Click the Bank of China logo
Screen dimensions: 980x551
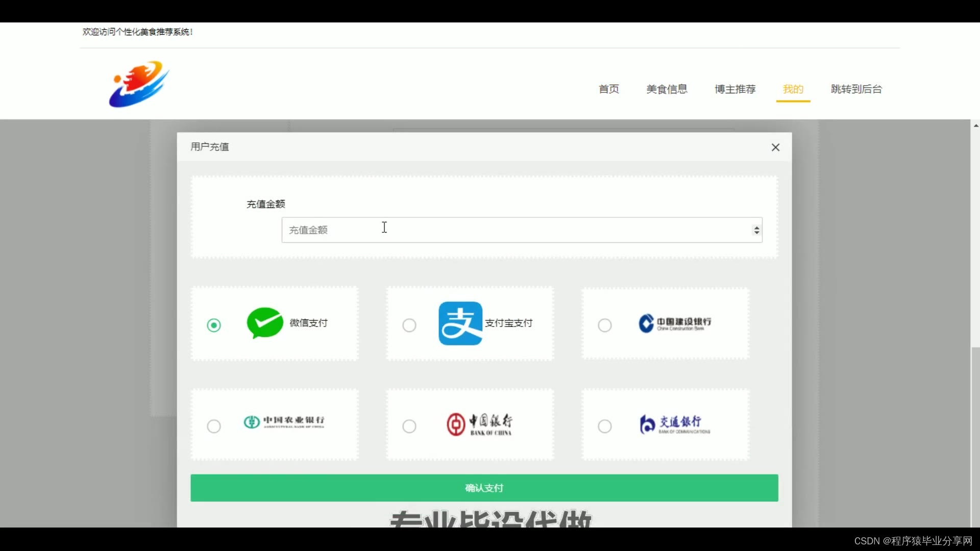tap(479, 424)
